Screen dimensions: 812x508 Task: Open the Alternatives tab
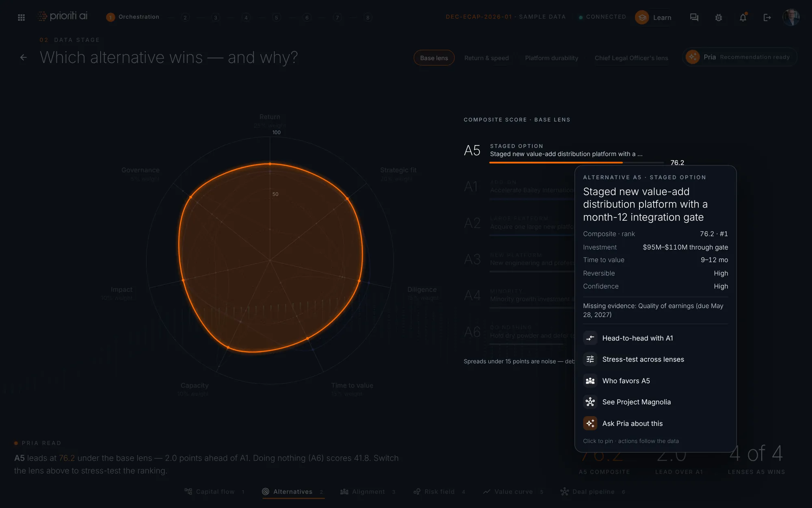[293, 492]
